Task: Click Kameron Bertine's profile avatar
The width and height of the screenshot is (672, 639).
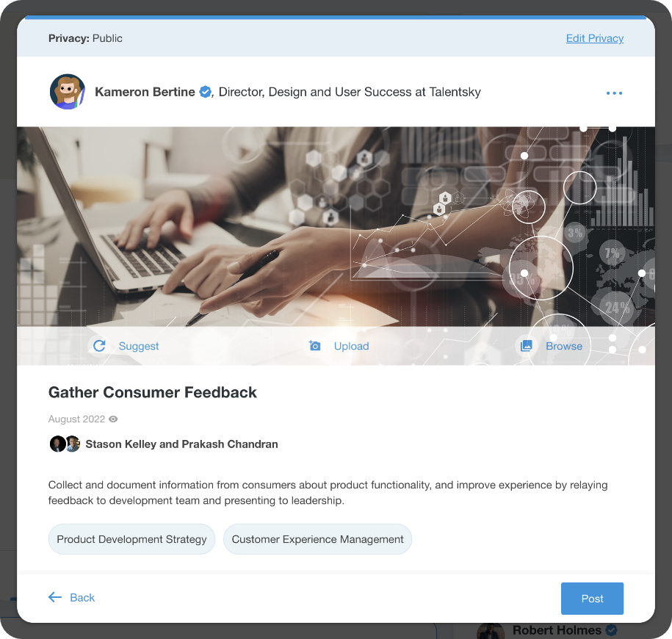Action: click(x=68, y=92)
